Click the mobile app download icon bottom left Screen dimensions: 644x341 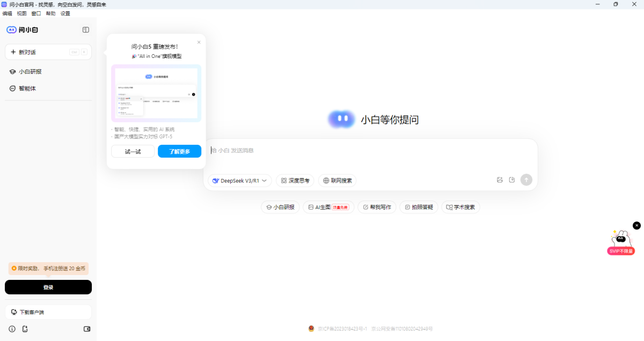click(25, 329)
